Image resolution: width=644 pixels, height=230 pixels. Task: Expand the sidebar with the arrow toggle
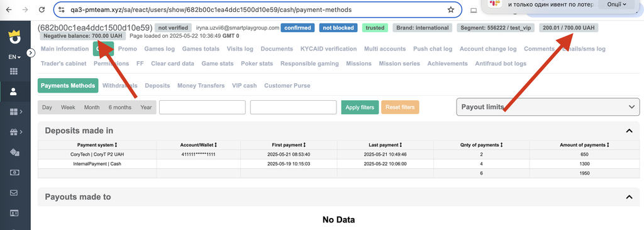pyautogui.click(x=30, y=53)
